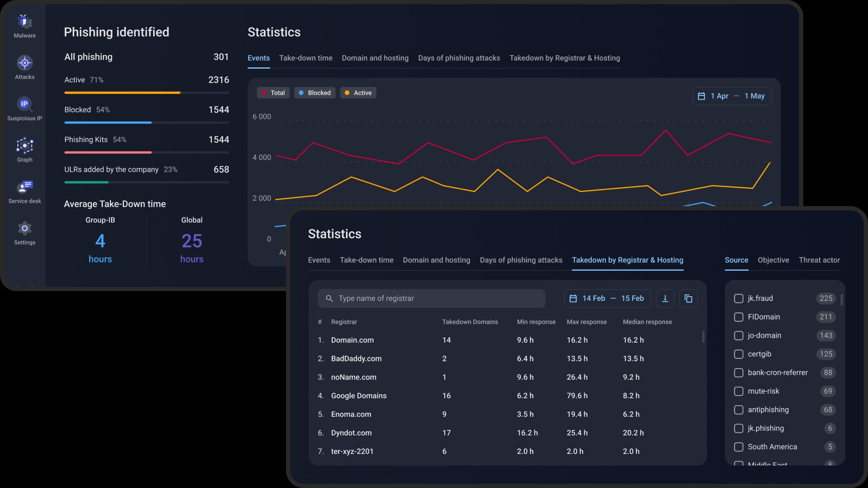Switch to the Objective tab
Screen dimensions: 868x488
tap(773, 260)
